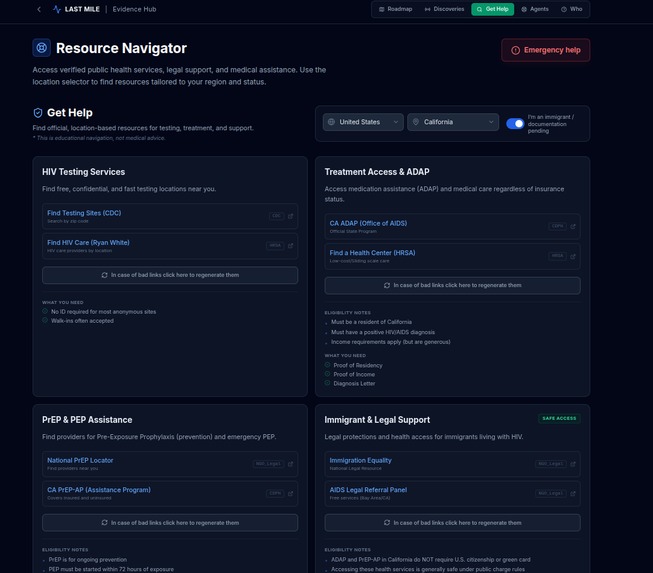Viewport: 653px width, 573px height.
Task: Click check mark beside Proof of Residency
Action: tap(327, 365)
